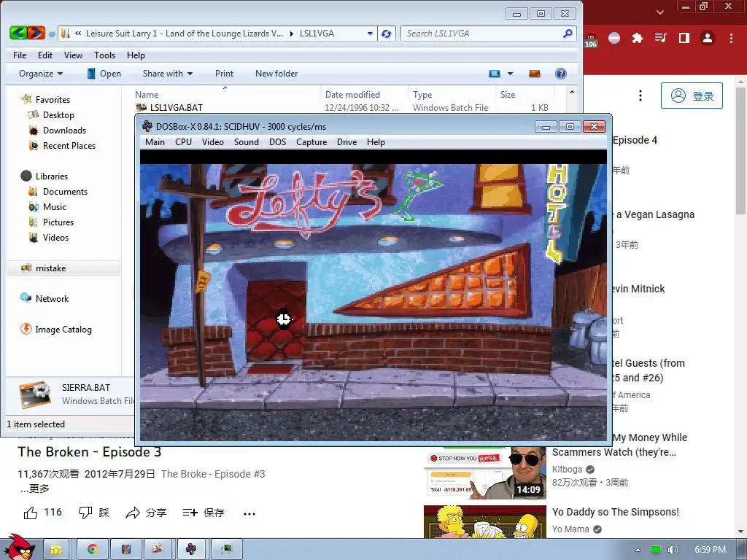
Task: Click the Search LSL1VGA field
Action: click(481, 34)
